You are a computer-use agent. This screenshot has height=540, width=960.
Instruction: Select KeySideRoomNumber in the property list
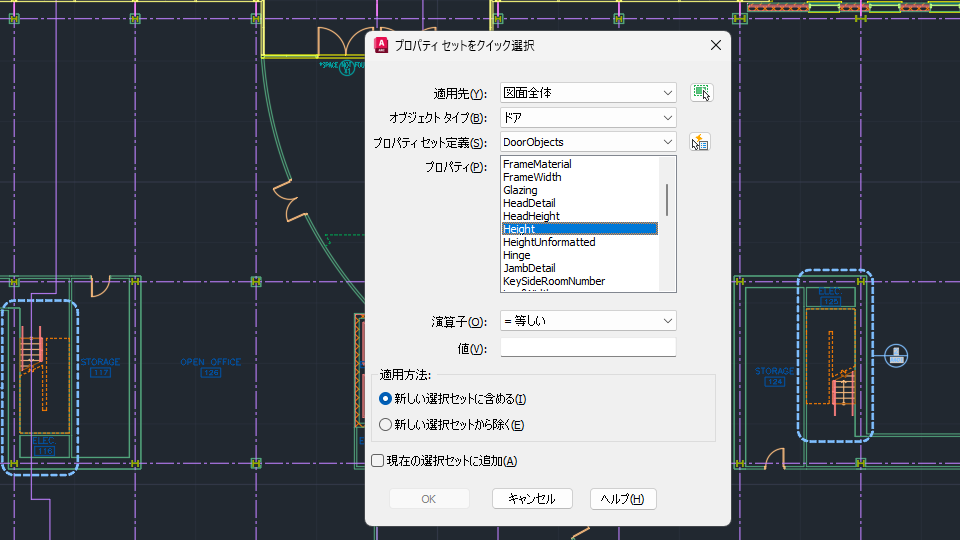pos(580,281)
